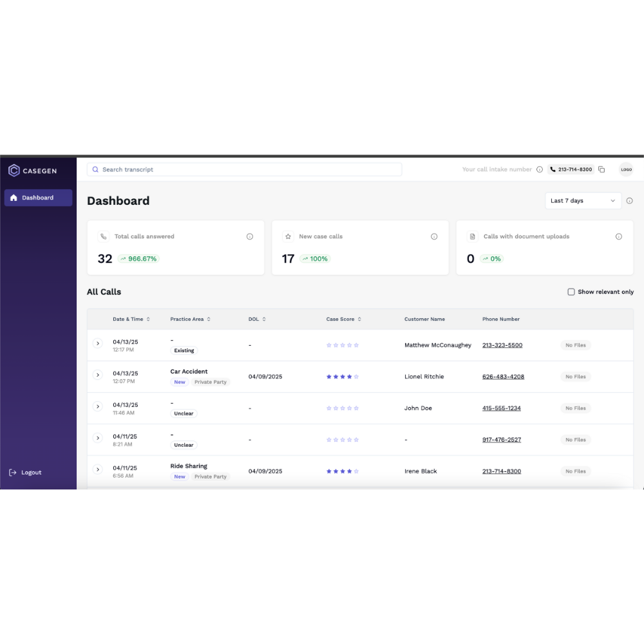Rate Matthew McConaughey's call with one star

pyautogui.click(x=328, y=345)
